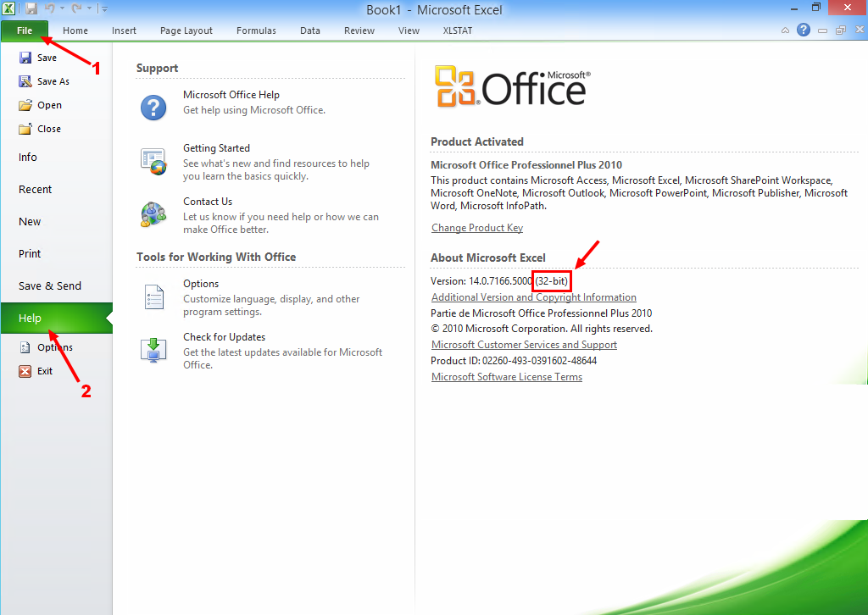Select Save & Send in Backstage menu
Screen dimensions: 868x615
[50, 285]
